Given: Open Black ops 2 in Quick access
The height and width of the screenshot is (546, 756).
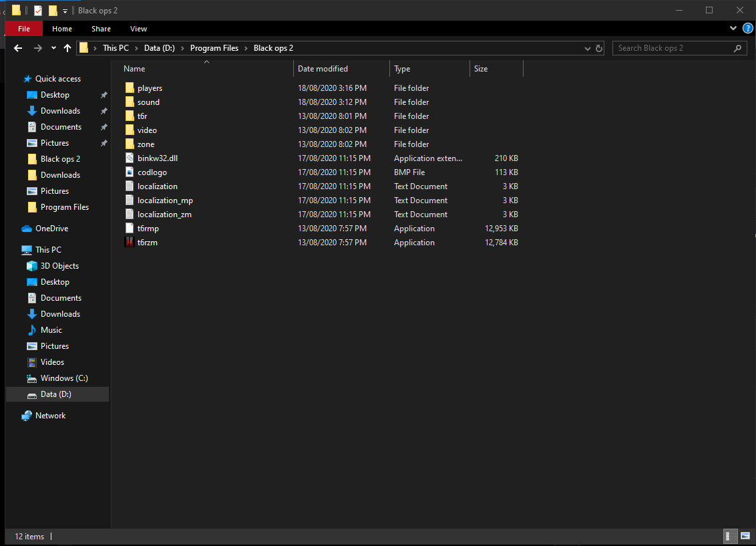Looking at the screenshot, I should pyautogui.click(x=60, y=159).
